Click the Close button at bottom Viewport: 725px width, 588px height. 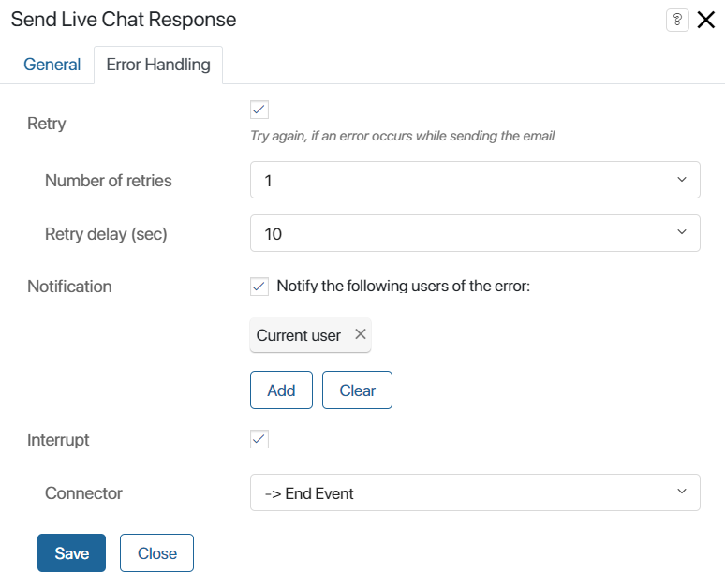[156, 552]
